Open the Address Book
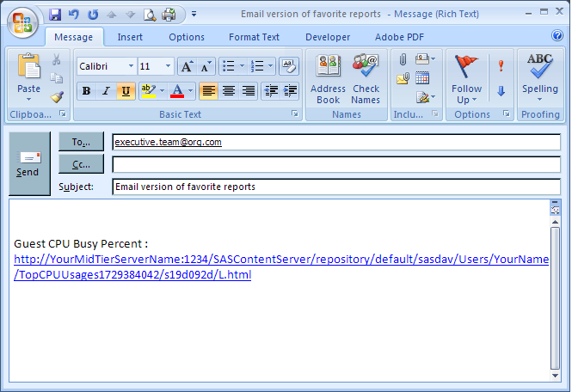Image resolution: width=572 pixels, height=392 pixels. pos(328,79)
